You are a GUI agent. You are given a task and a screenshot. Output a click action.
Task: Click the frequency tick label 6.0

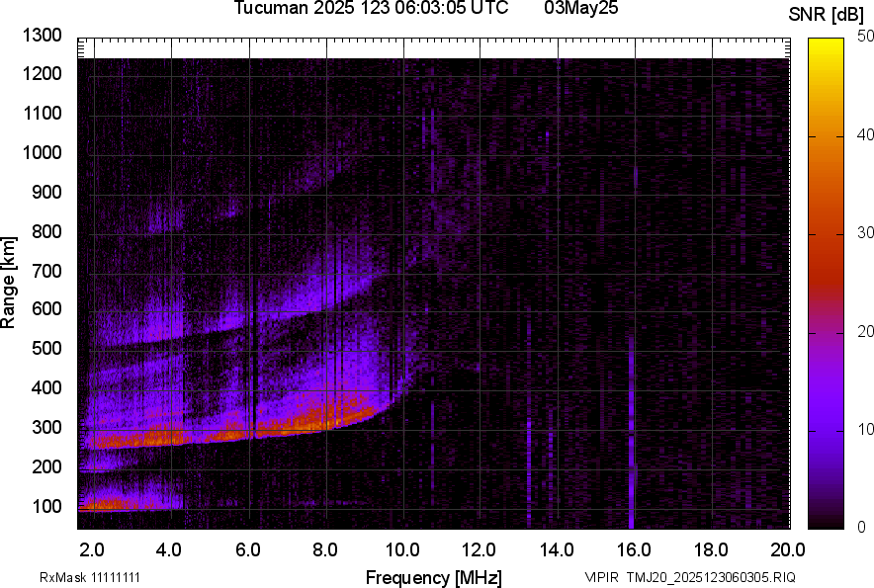(x=248, y=550)
